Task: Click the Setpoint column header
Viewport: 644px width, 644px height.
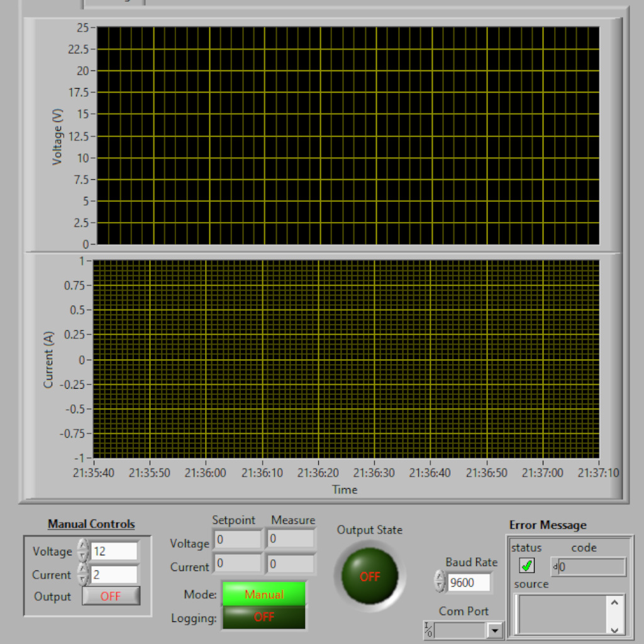Action: pos(233,520)
